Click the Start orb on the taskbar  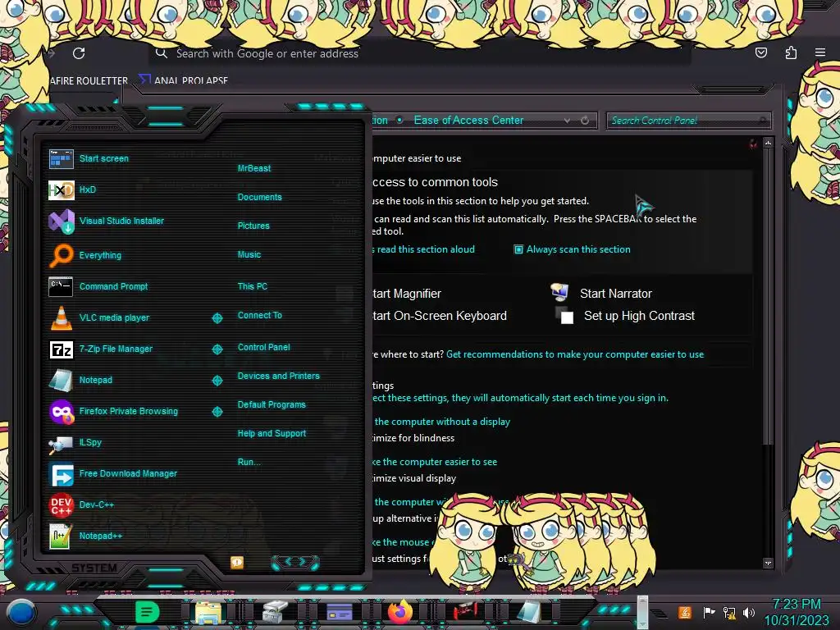[21, 612]
